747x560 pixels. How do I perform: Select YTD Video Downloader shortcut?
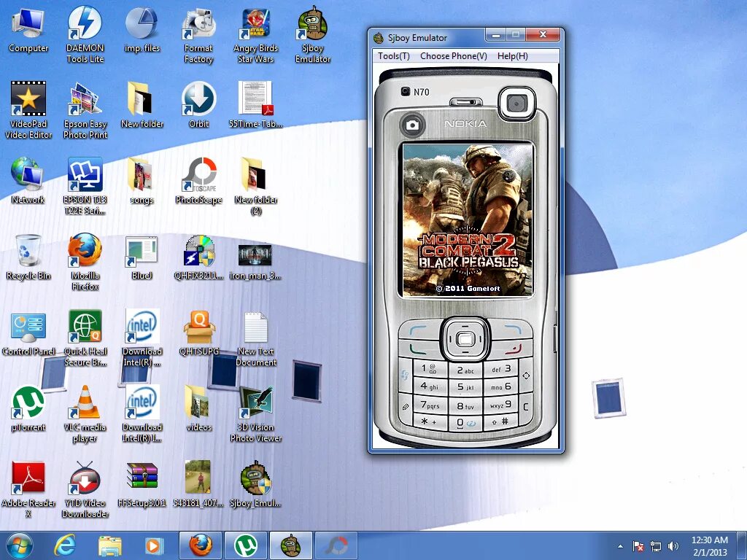(x=85, y=489)
